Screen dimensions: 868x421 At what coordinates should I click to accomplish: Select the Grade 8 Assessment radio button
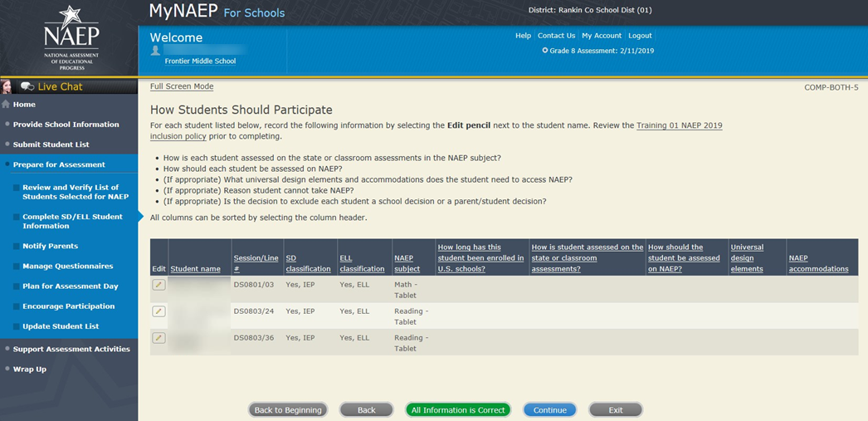[x=545, y=51]
